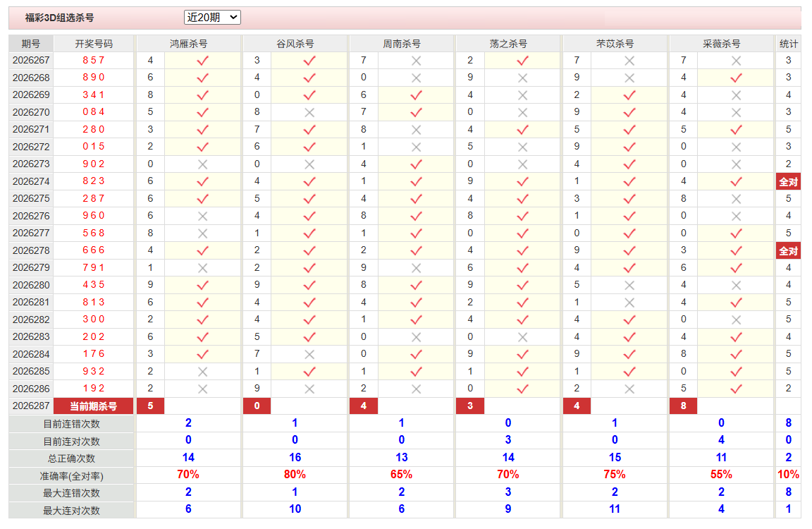The image size is (812, 529).
Task: Click the 统计 column header
Action: click(788, 44)
